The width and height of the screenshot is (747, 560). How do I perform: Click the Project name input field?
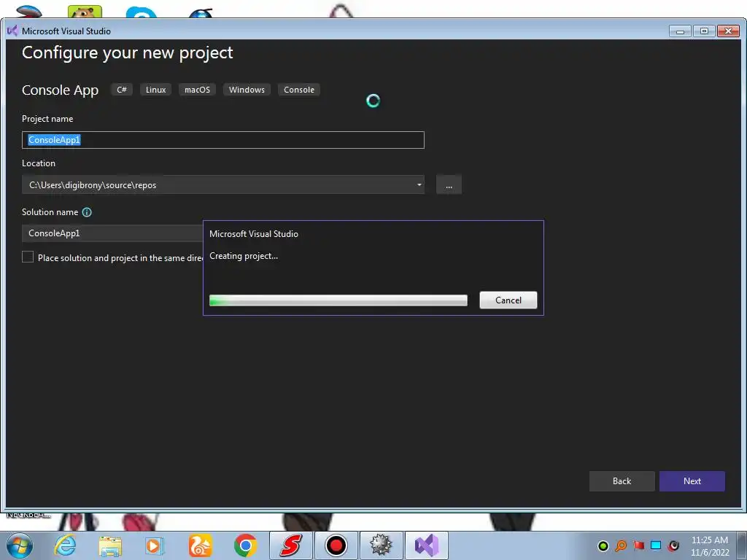click(x=223, y=140)
